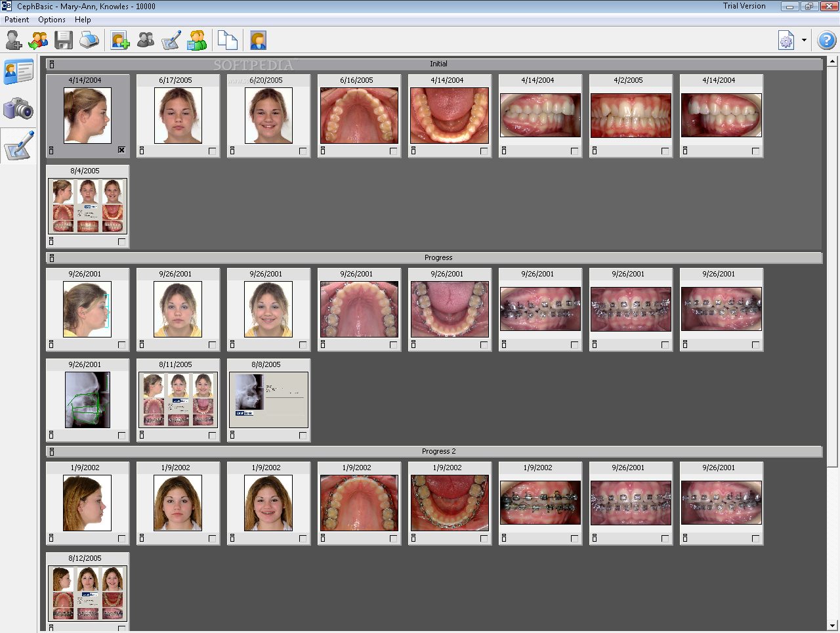Open menu on Progress 2 1/9/2002 profile card
Screen dimensions: 840x633
click(51, 538)
